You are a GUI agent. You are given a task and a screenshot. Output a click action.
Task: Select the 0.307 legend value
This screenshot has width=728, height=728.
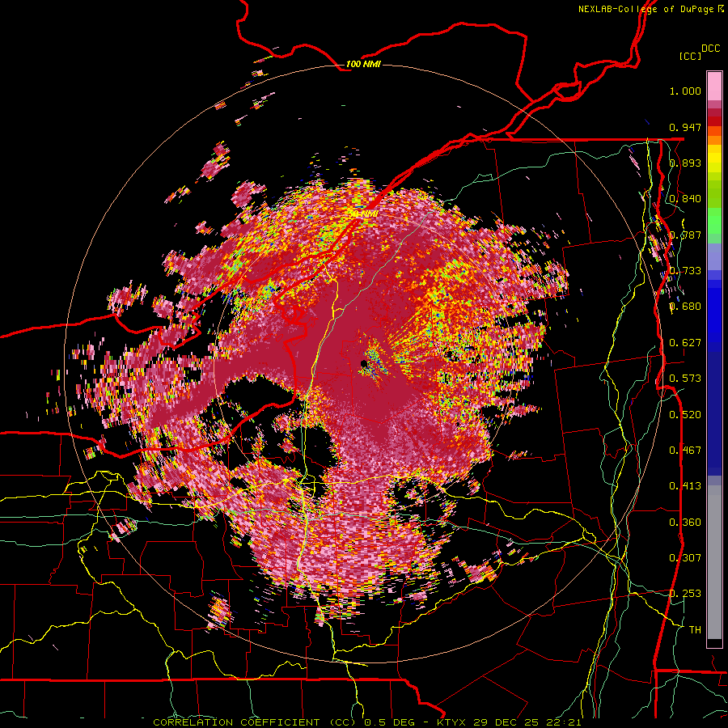685,557
